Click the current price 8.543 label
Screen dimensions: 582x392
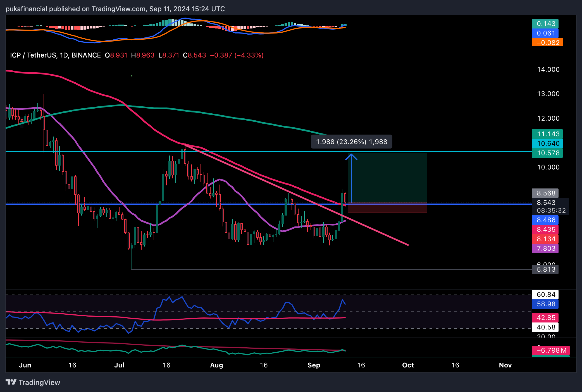546,203
